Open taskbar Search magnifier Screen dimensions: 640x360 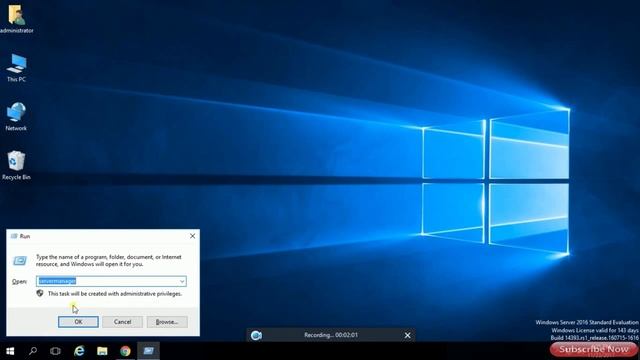click(33, 351)
